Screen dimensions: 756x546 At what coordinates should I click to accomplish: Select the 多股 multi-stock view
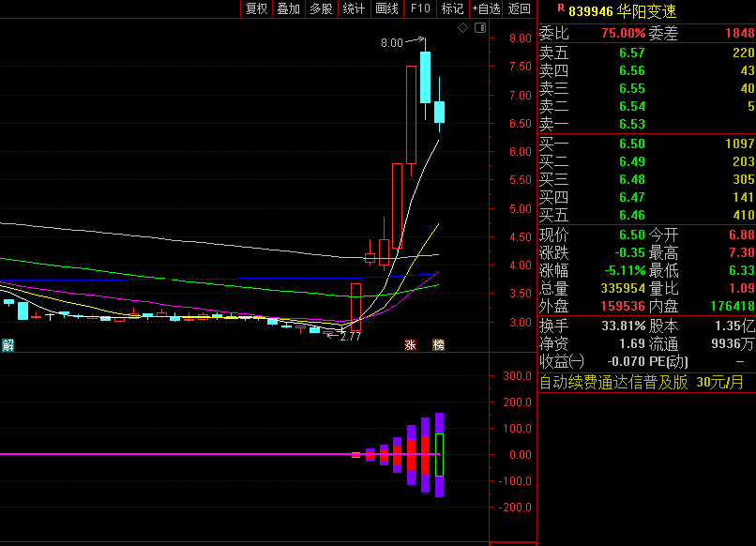point(322,8)
